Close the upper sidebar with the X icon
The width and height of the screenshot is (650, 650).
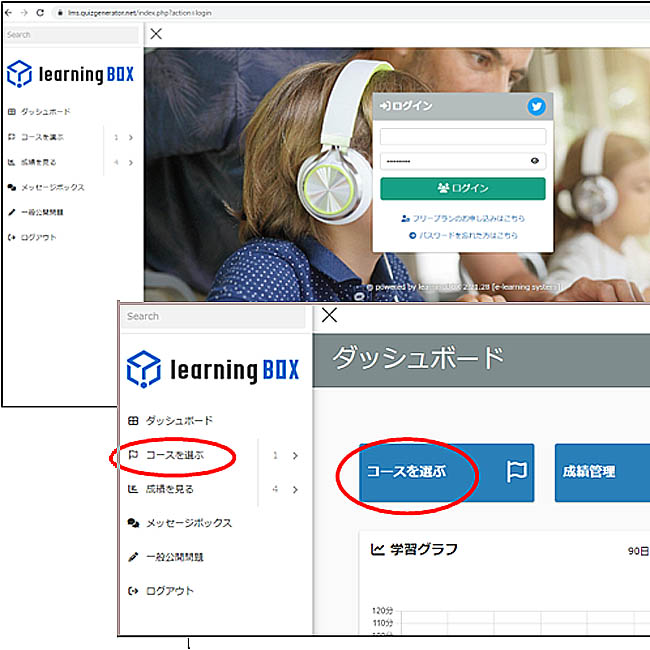click(156, 34)
